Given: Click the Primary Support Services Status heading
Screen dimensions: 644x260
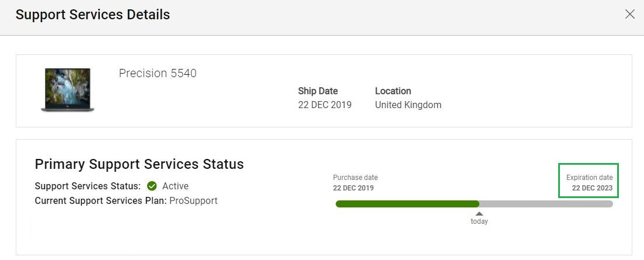Looking at the screenshot, I should click(139, 164).
